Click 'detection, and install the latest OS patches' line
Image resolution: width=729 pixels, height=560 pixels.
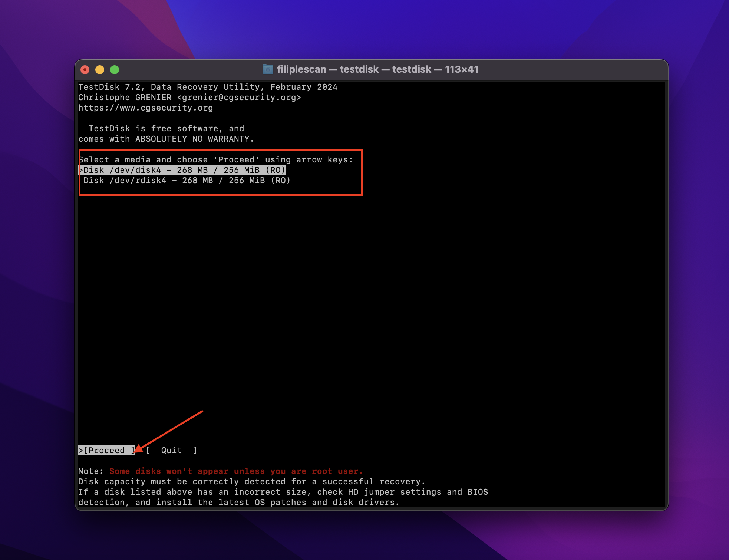click(239, 502)
